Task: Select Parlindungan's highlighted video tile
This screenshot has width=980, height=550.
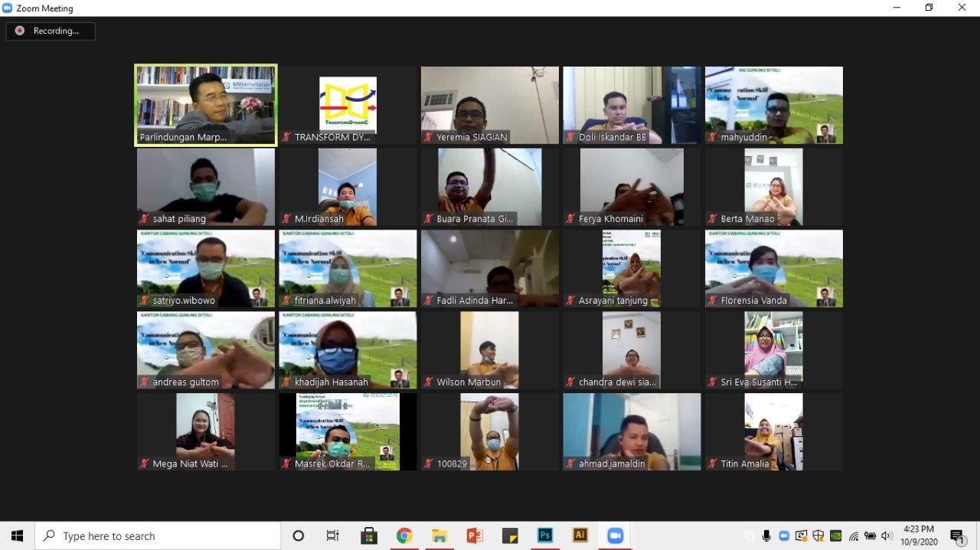Action: [x=205, y=105]
